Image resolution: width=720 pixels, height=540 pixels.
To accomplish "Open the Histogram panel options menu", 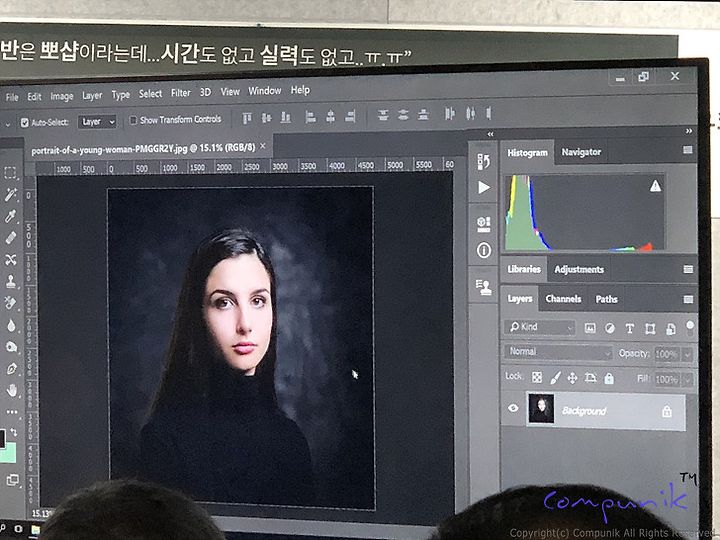I will point(687,150).
